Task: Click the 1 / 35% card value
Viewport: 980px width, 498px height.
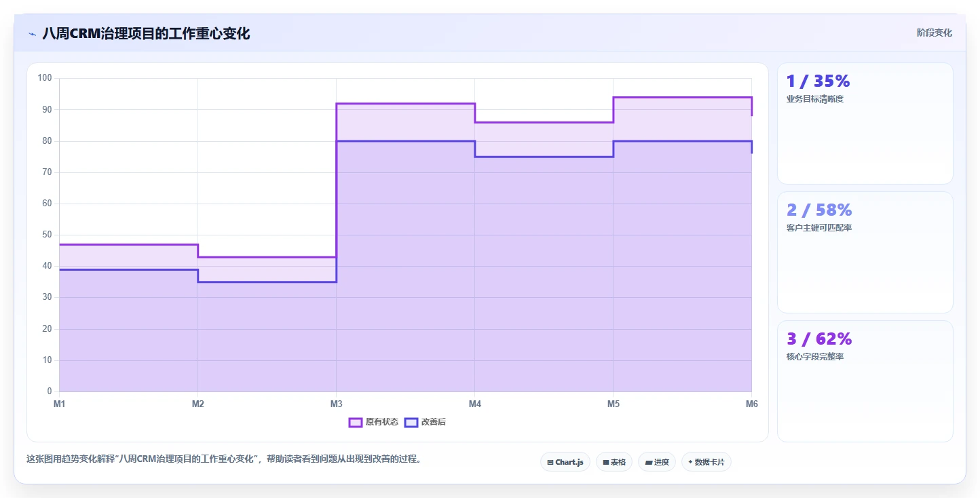Action: click(x=818, y=81)
